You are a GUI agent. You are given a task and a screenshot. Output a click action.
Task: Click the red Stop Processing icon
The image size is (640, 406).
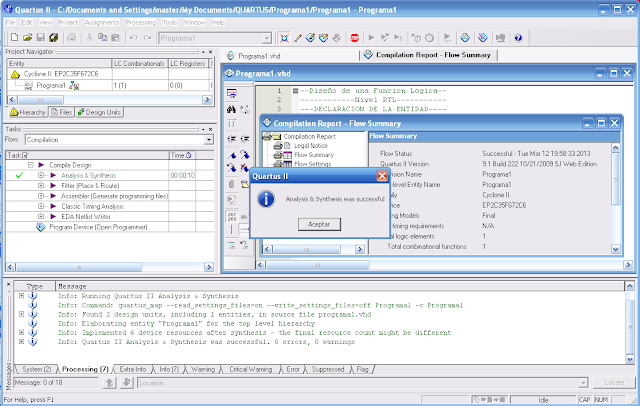355,38
